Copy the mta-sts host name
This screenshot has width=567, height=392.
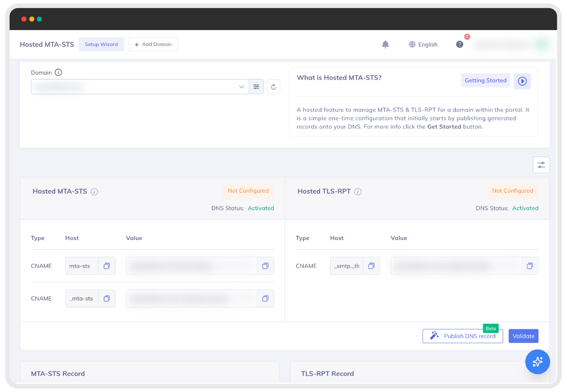(x=107, y=266)
